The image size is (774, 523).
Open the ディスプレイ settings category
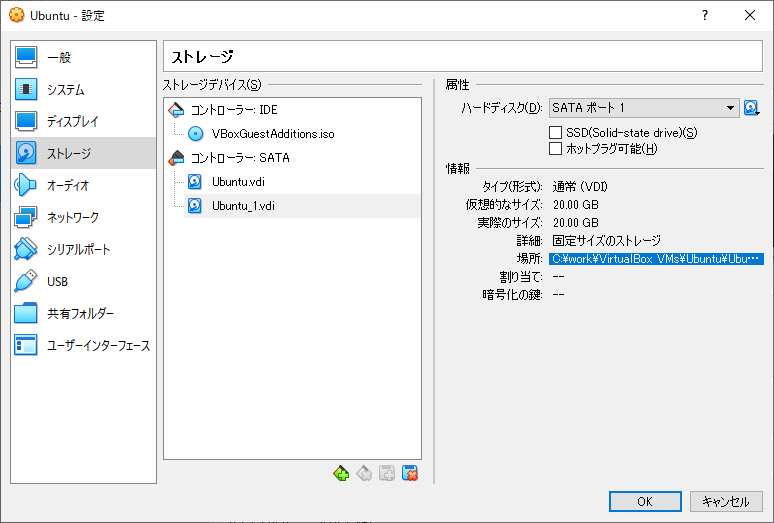coord(83,121)
